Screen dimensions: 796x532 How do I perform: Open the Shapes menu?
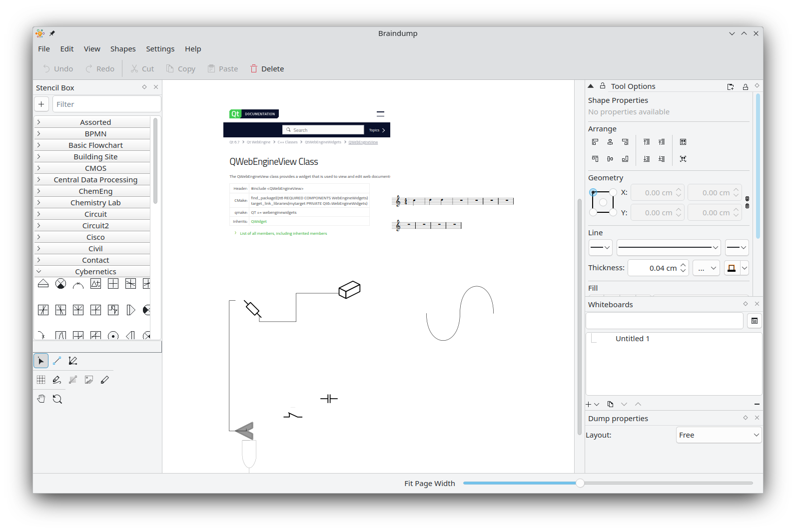click(123, 49)
